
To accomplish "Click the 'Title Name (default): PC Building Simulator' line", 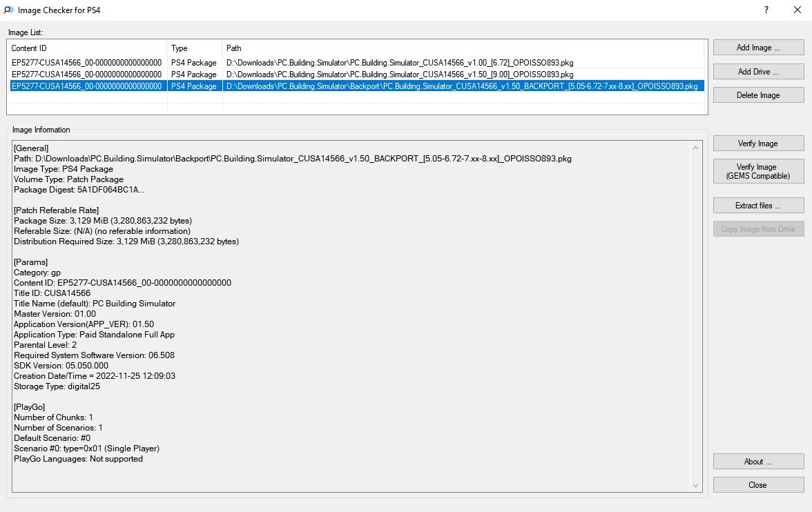I will [94, 304].
